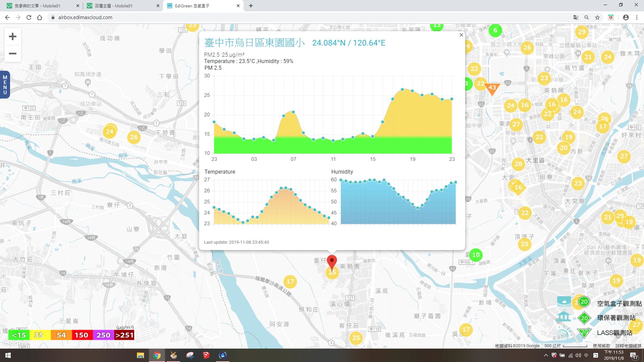Image resolution: width=644 pixels, height=362 pixels.
Task: Open File Explorer from the taskbar
Action: pos(140,355)
